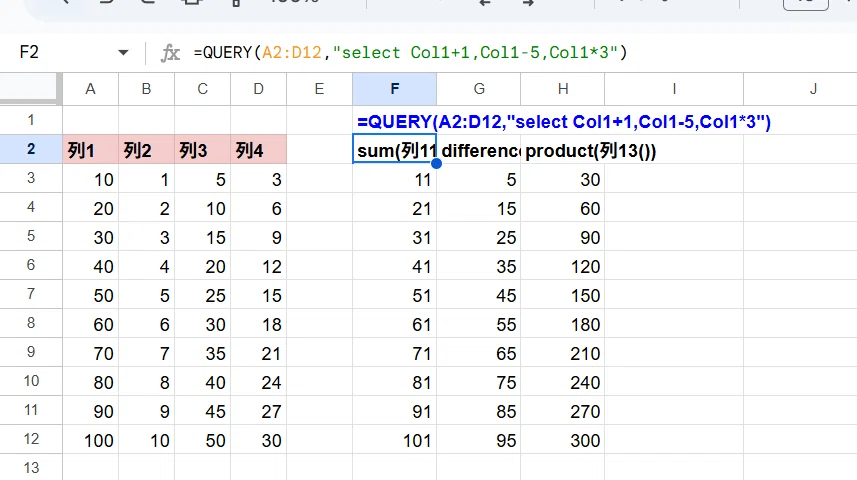The width and height of the screenshot is (857, 480).
Task: Click cell H6 with value 120
Action: [x=563, y=266]
